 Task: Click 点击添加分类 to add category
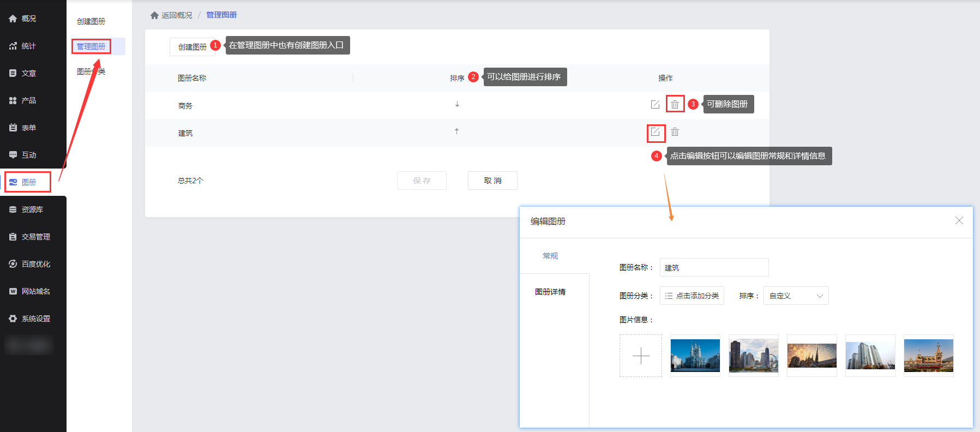tap(692, 296)
